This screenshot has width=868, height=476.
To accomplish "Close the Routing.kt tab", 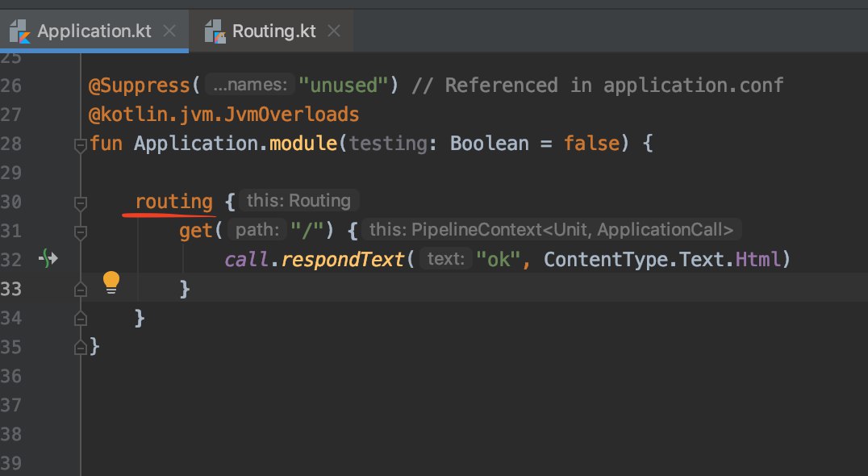I will tap(334, 31).
